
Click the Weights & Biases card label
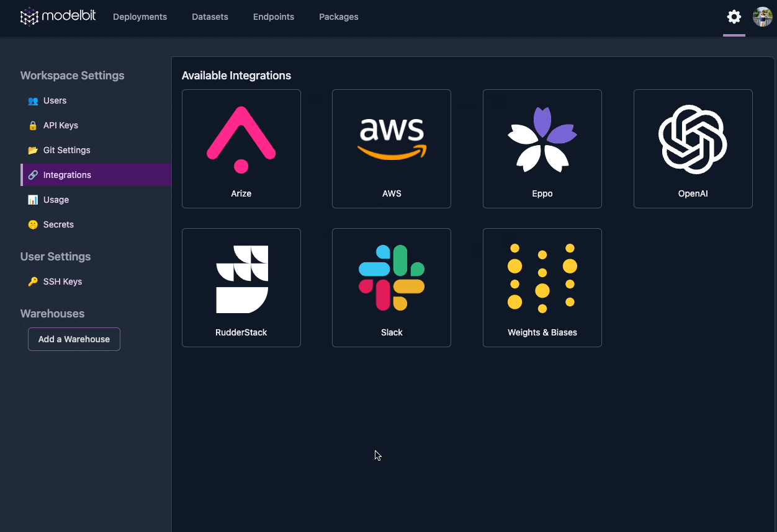(542, 332)
